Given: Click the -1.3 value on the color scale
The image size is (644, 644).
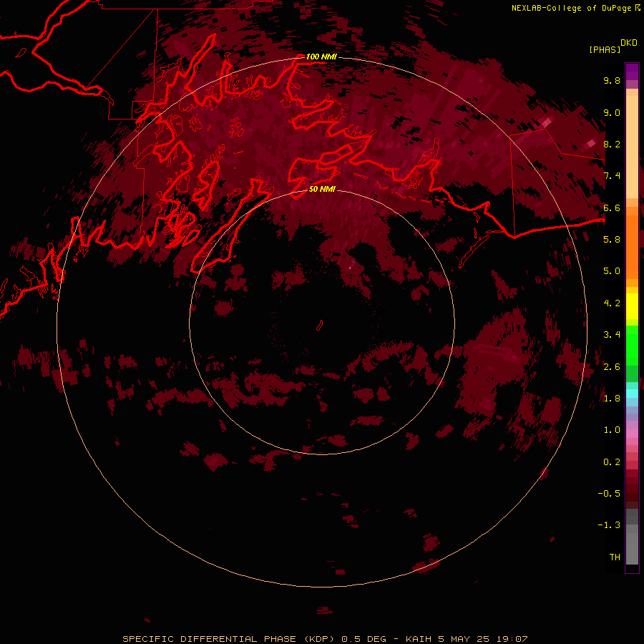Looking at the screenshot, I should pos(609,525).
